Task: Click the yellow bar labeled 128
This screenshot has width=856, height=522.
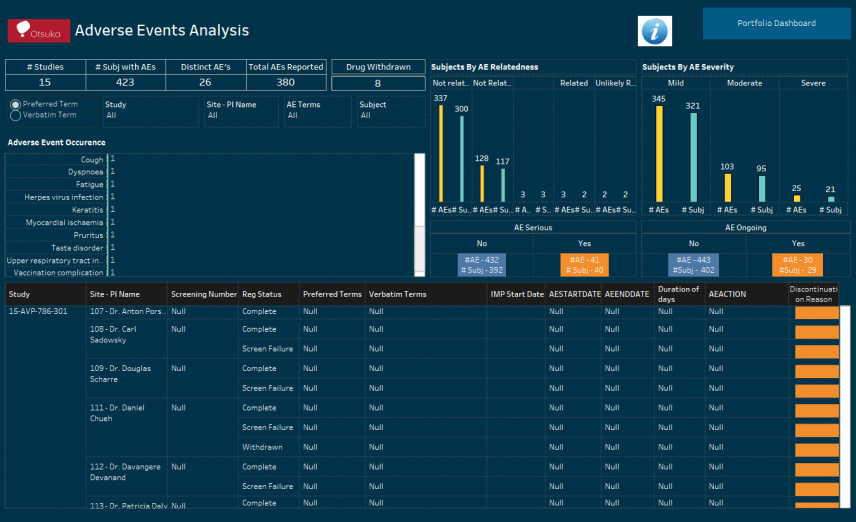Action: [482, 183]
